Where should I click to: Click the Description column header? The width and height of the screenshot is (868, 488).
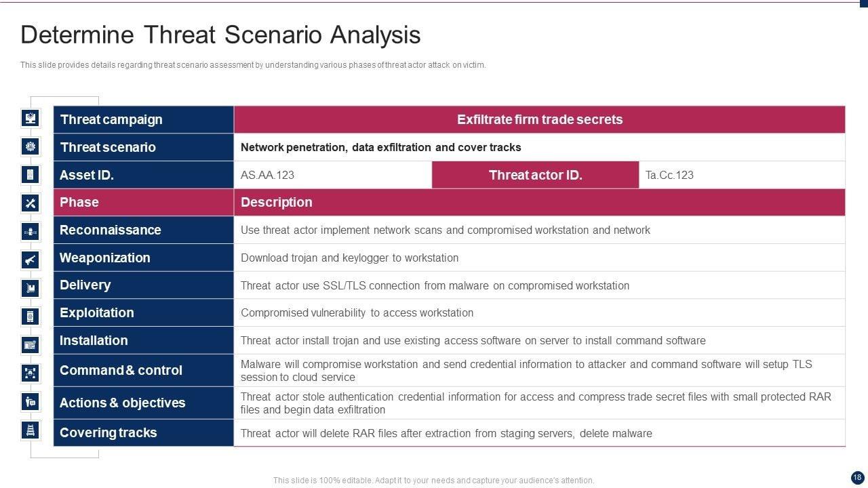click(277, 202)
